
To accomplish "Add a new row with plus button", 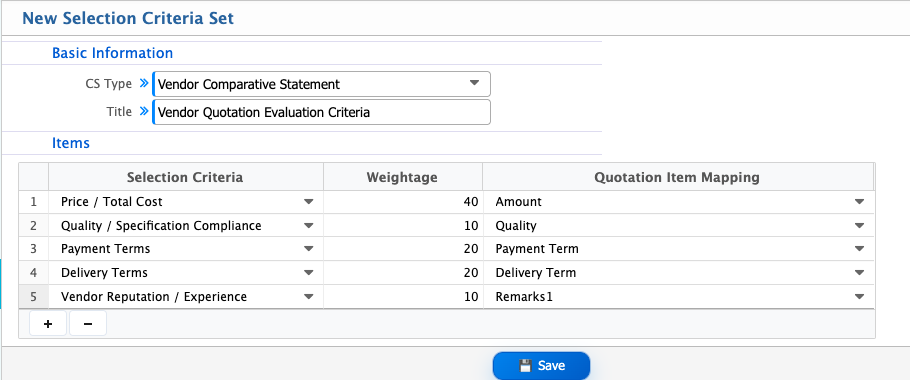I will coord(48,324).
